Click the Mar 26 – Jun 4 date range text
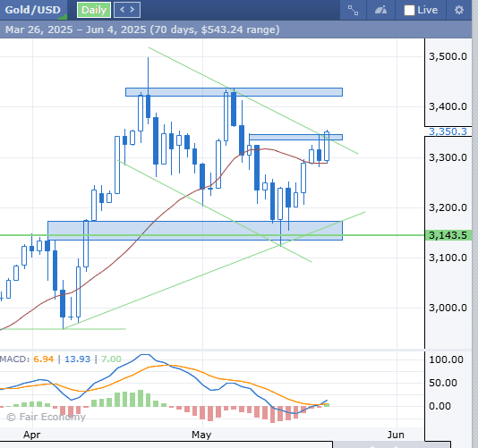The image size is (478, 448). [142, 30]
